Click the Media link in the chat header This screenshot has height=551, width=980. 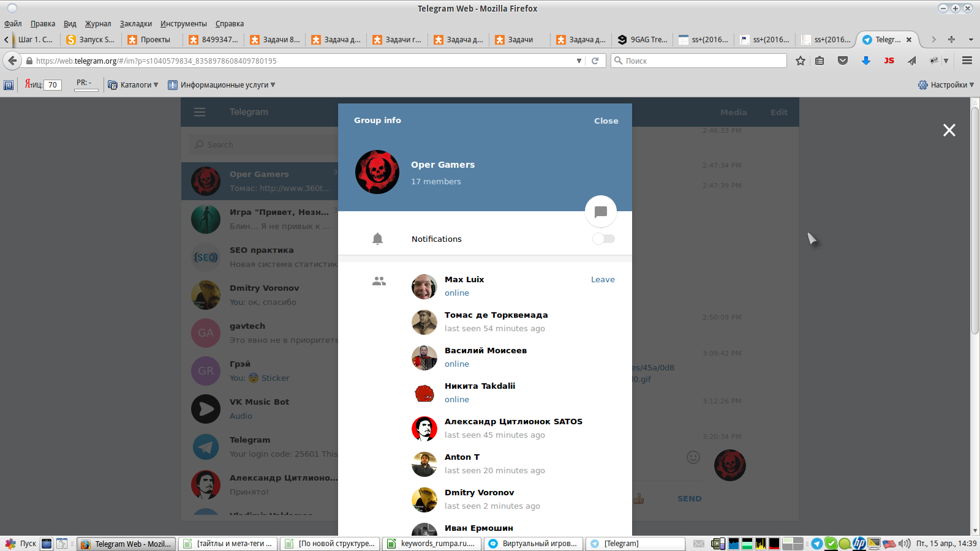pos(733,112)
